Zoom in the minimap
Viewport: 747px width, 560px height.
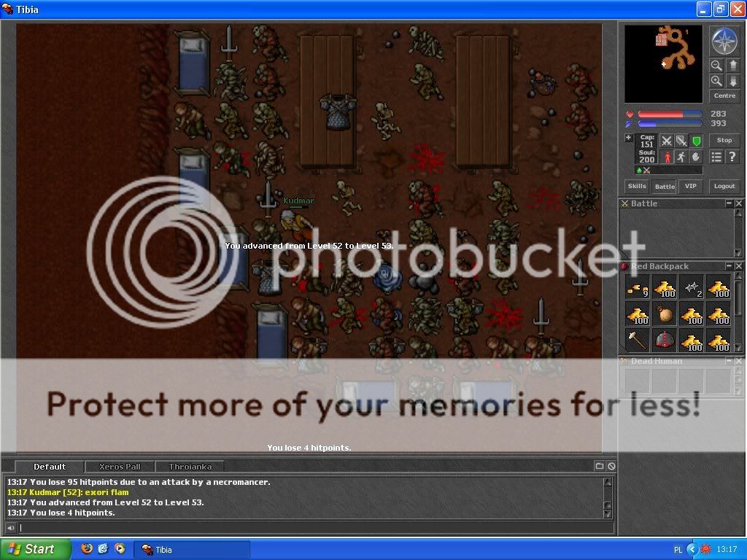pyautogui.click(x=716, y=81)
